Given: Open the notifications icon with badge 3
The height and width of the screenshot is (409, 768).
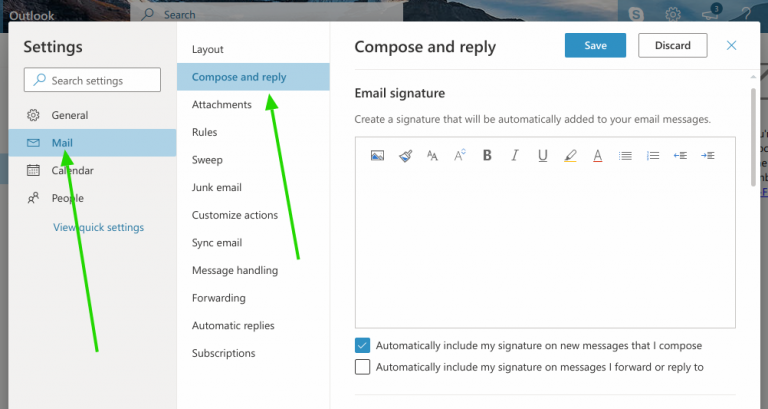Looking at the screenshot, I should point(711,12).
